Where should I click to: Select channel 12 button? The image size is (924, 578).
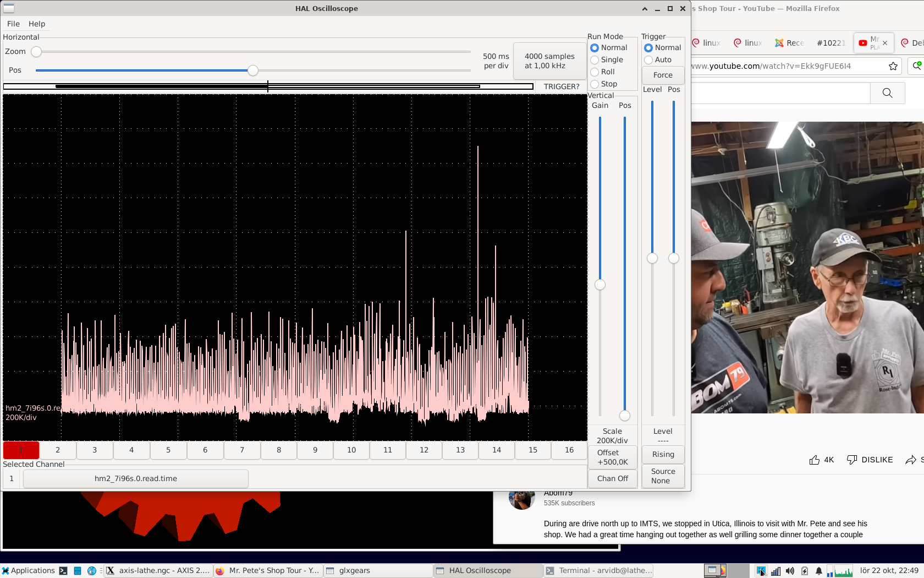[x=424, y=450]
